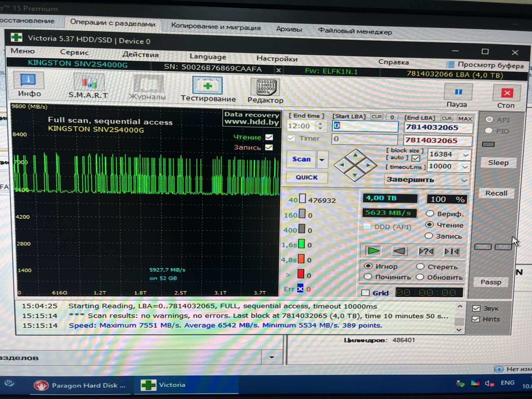532x399 pixels.
Task: Click the Err blue X marker
Action: (300, 289)
